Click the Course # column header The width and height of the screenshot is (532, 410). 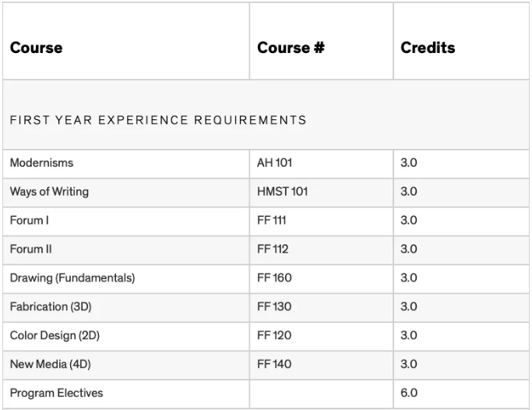click(291, 48)
